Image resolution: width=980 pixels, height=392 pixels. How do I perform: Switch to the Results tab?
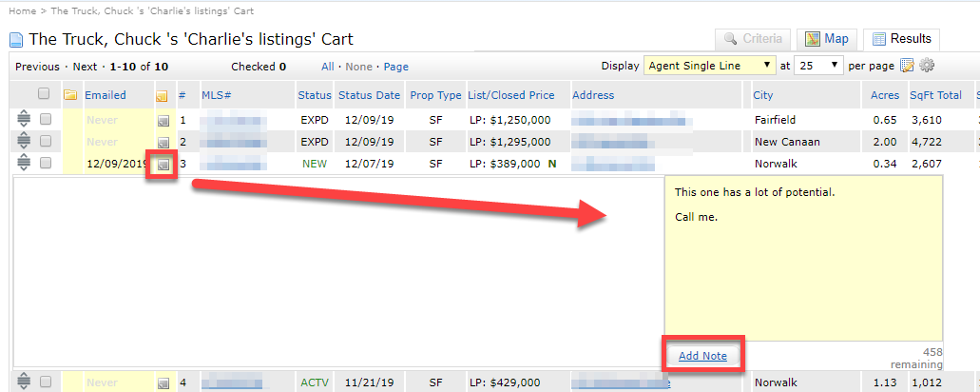pos(902,39)
